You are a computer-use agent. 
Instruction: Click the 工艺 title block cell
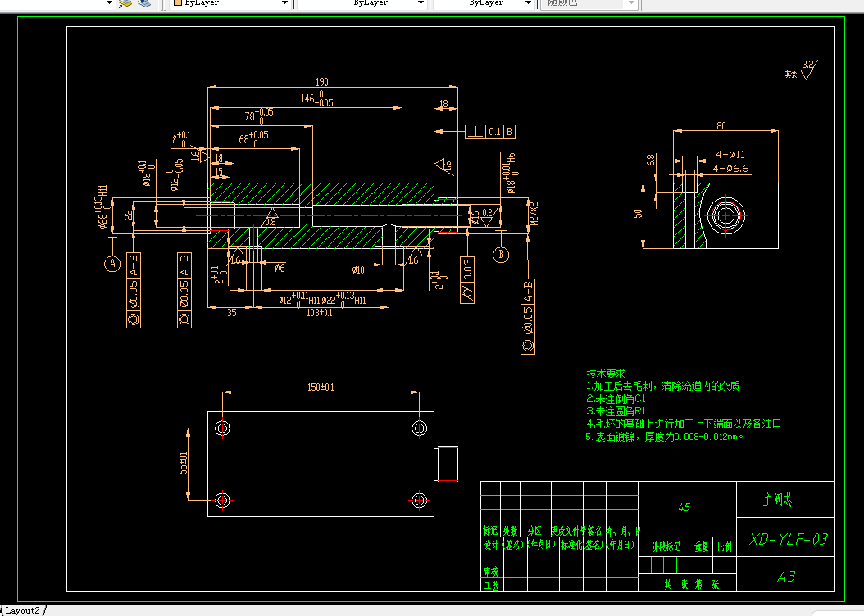click(491, 586)
